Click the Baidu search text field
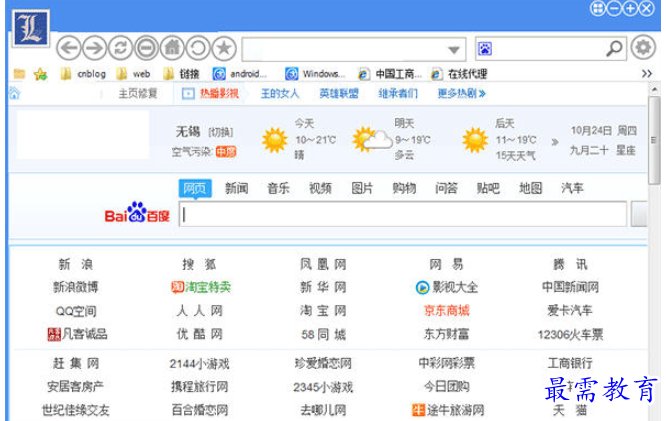This screenshot has width=666, height=421. click(403, 214)
